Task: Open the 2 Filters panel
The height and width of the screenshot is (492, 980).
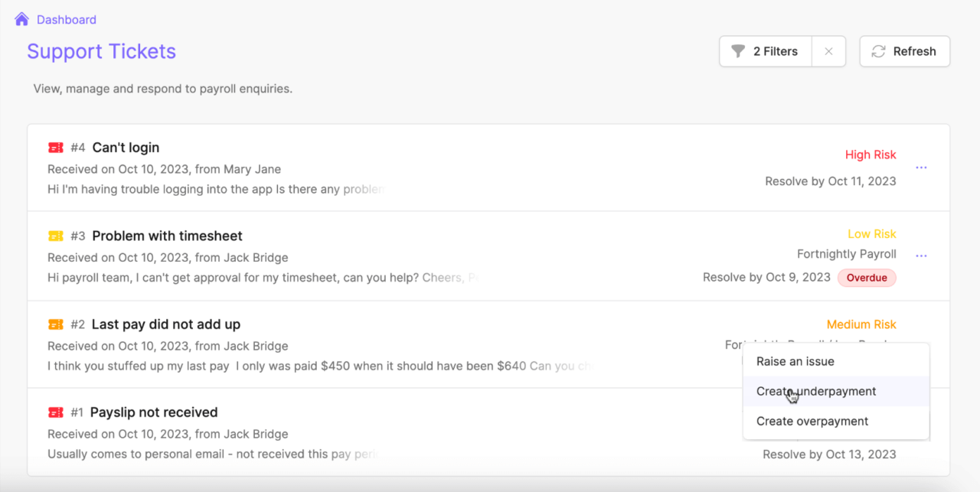Action: click(766, 51)
